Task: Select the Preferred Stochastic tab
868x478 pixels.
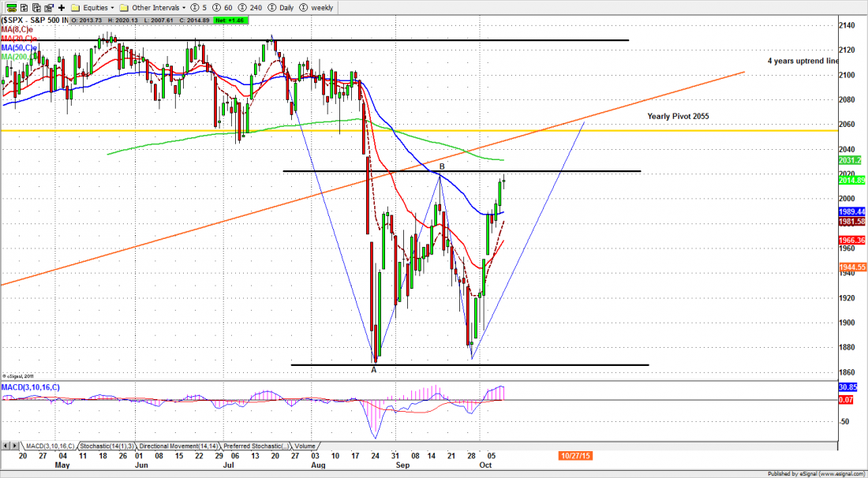Action: point(257,446)
